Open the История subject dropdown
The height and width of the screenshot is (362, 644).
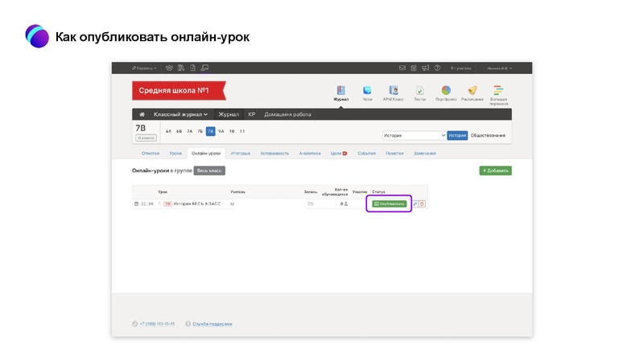pos(414,136)
